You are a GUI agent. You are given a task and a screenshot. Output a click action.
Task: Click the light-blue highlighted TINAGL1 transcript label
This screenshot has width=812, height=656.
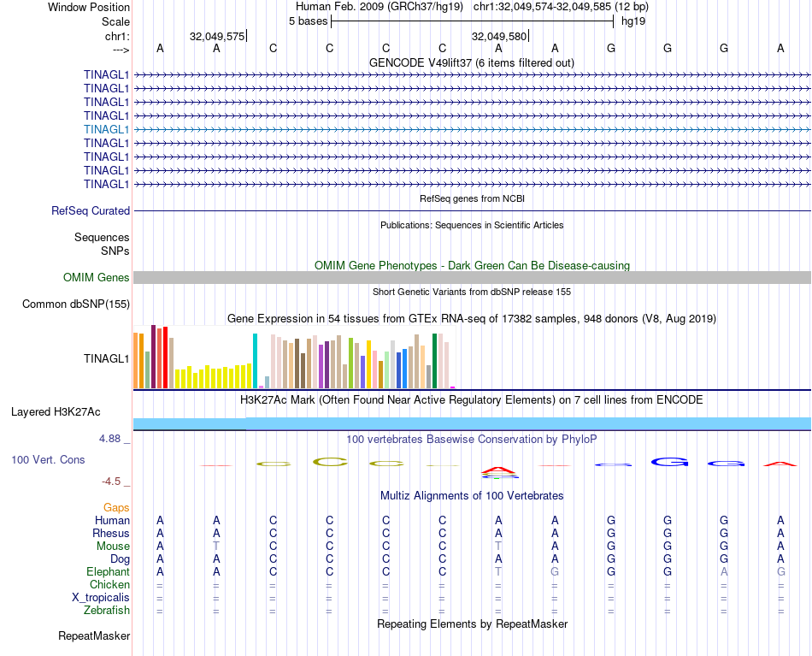pyautogui.click(x=106, y=129)
